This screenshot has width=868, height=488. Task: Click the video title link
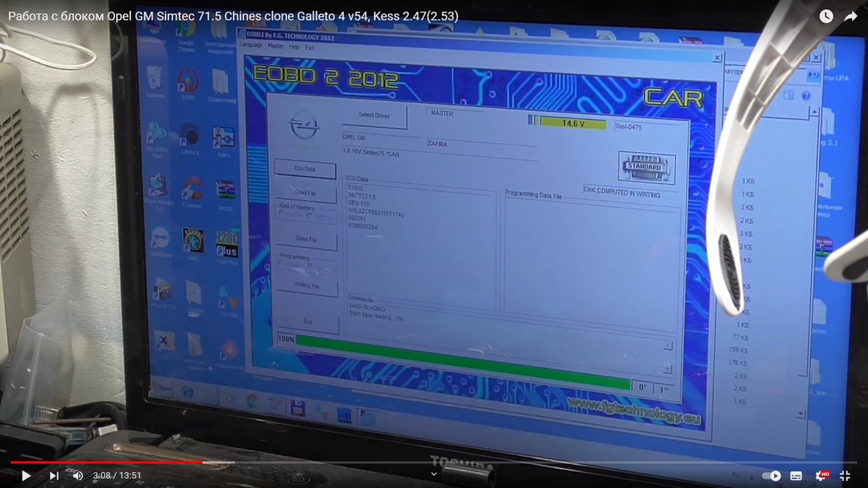[233, 16]
